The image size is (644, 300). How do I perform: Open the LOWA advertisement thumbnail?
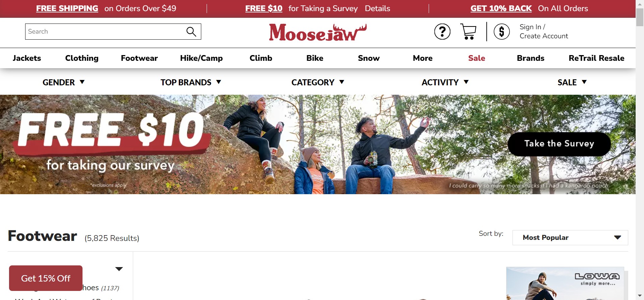(x=565, y=283)
